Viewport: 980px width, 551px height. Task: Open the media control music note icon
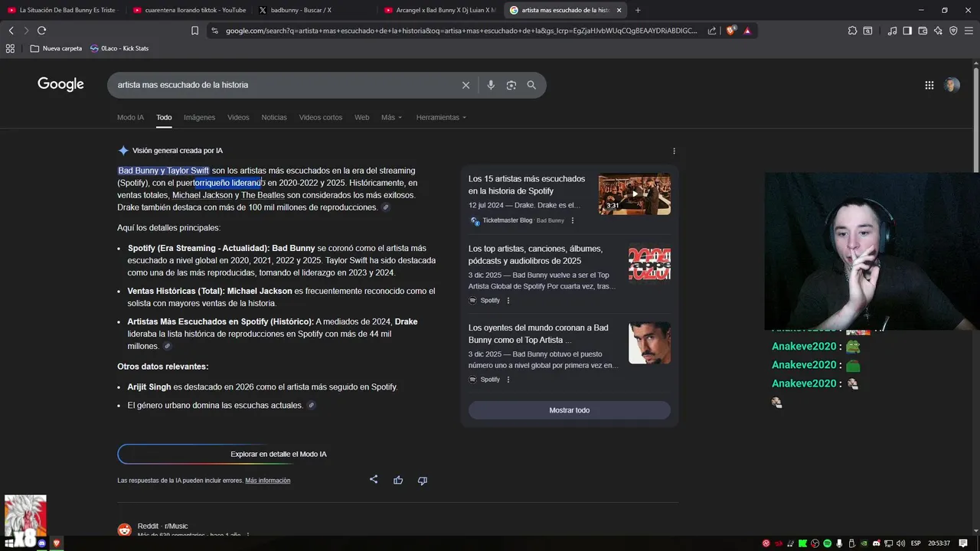pos(892,31)
